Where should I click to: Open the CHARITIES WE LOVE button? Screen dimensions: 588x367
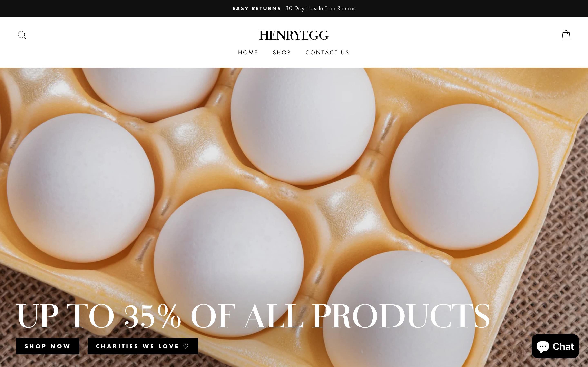143,346
